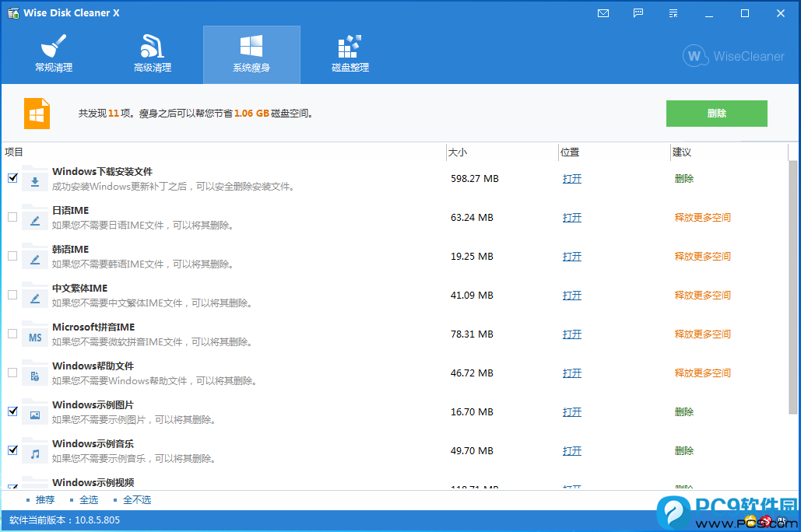The image size is (801, 532).
Task: Click the music note icon for Windows示例音乐
Action: click(35, 451)
